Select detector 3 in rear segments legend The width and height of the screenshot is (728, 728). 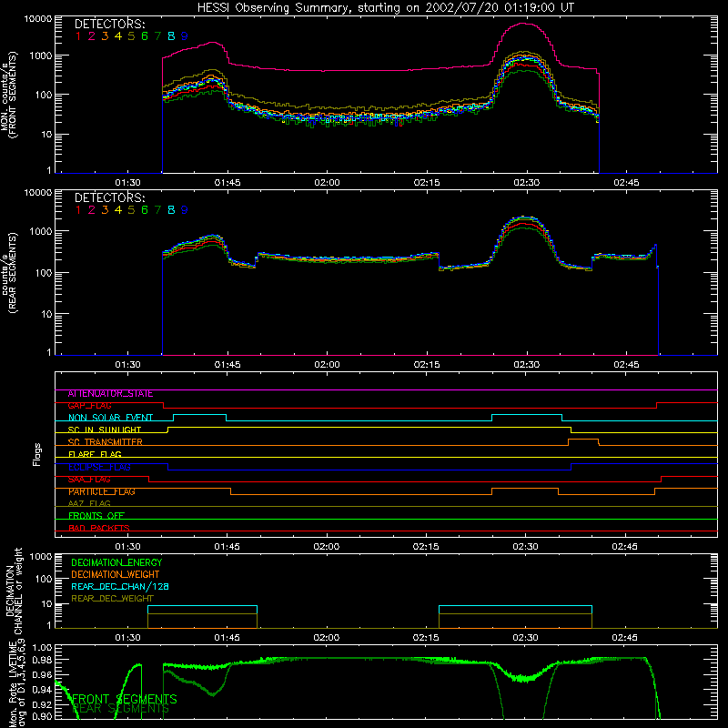click(x=105, y=210)
